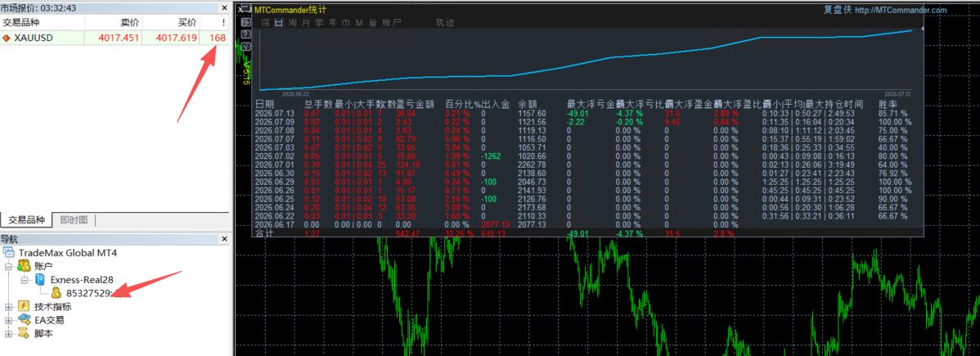Click the 技术指标 indicators icon
980x356 pixels.
tap(25, 306)
